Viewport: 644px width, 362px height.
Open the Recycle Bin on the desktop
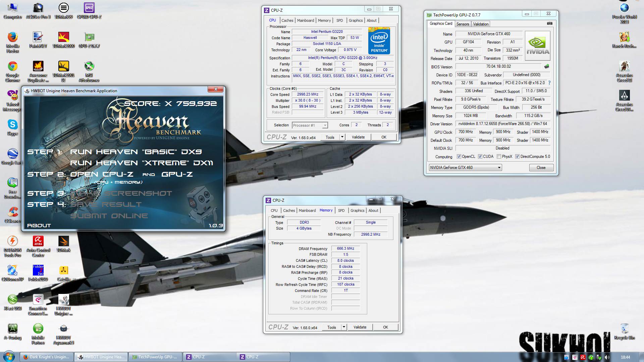(x=624, y=331)
